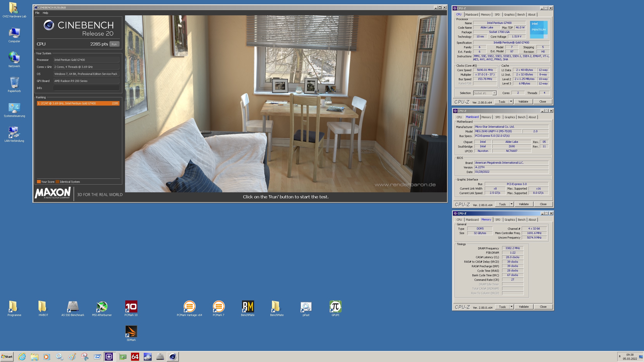Open the Graphics tab in middle CPU-Z window
This screenshot has height=362, width=644.
(x=510, y=117)
